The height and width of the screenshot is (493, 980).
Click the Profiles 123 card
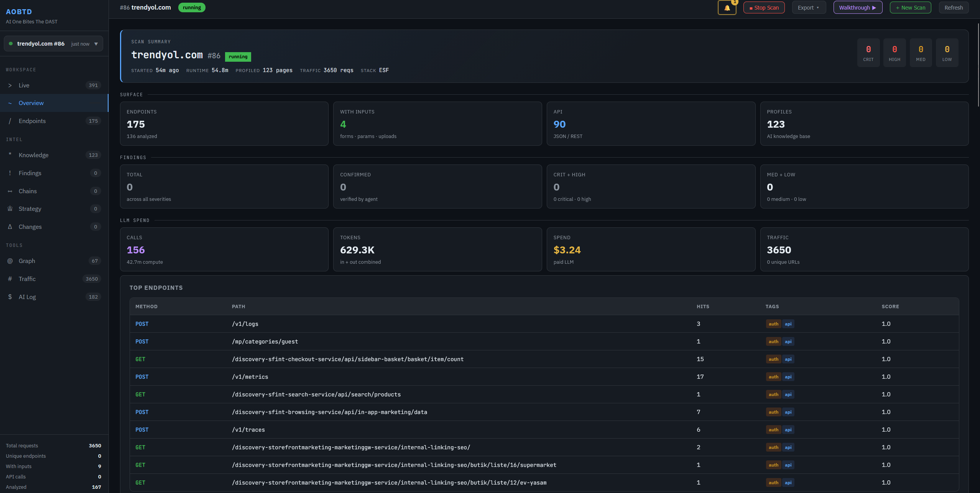point(865,123)
